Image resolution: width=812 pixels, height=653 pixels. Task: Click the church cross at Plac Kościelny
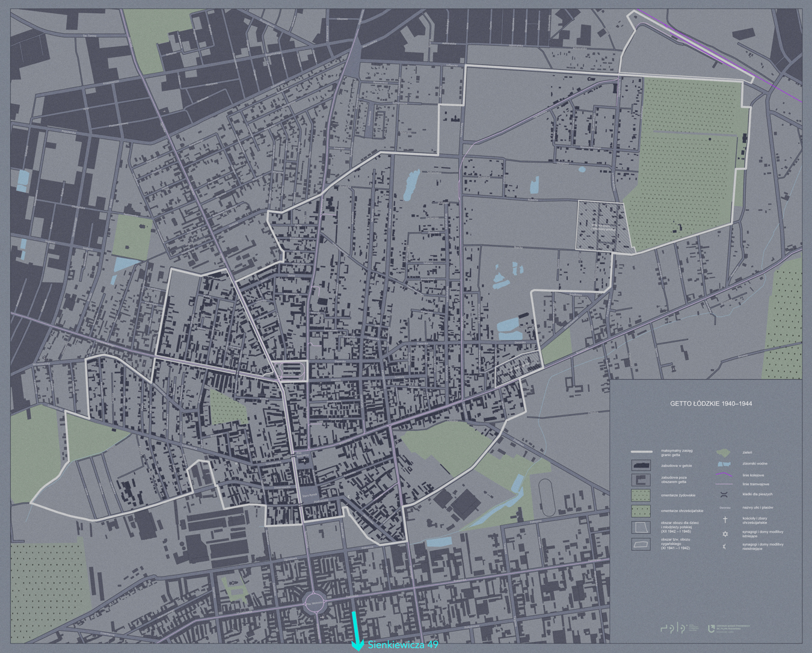point(305,460)
